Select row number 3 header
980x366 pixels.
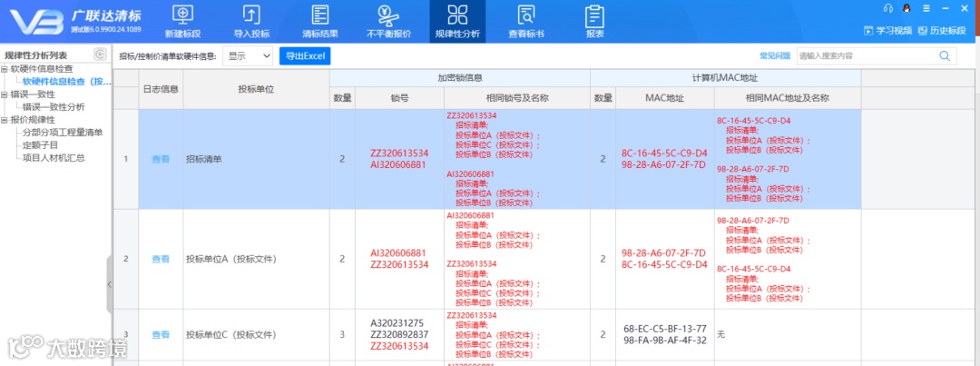pyautogui.click(x=125, y=335)
